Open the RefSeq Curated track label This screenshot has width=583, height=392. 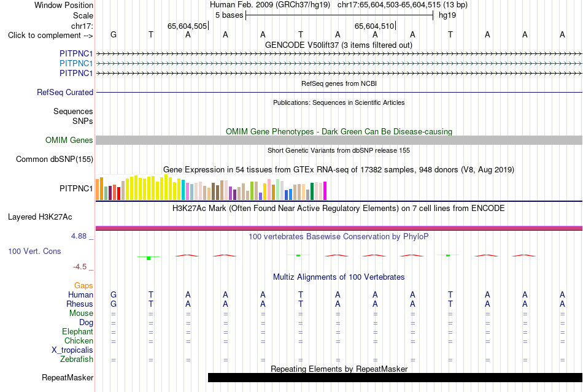pyautogui.click(x=65, y=92)
